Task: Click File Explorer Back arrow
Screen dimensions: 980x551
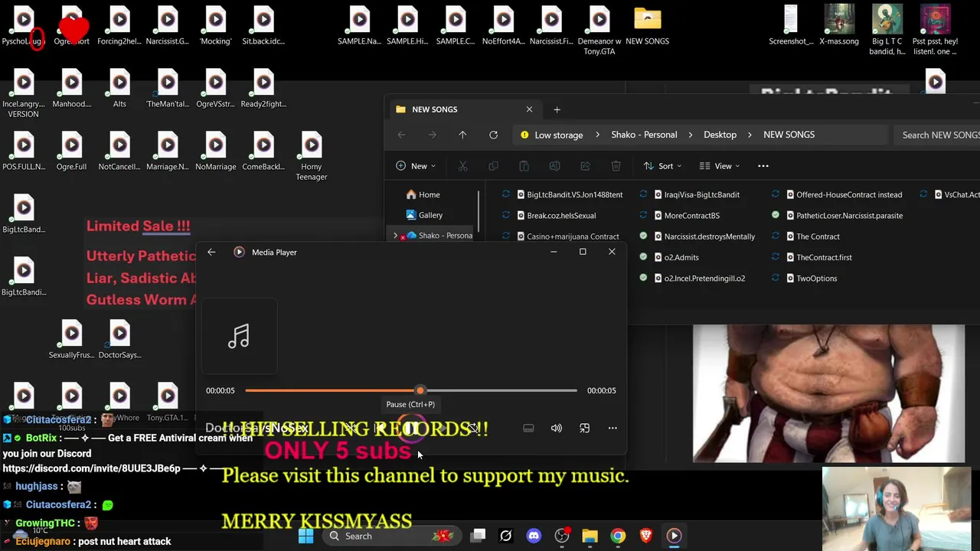Action: pyautogui.click(x=401, y=135)
